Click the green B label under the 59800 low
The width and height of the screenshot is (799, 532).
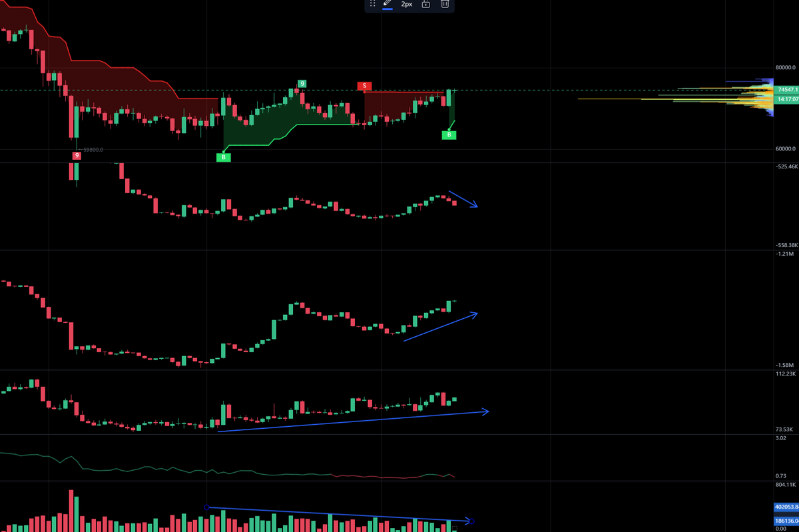[x=223, y=157]
